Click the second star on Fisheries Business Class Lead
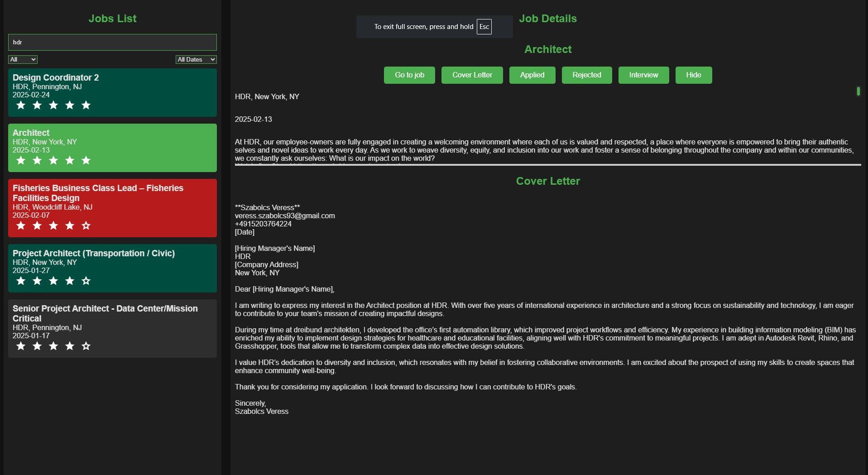The width and height of the screenshot is (868, 475). 37,226
